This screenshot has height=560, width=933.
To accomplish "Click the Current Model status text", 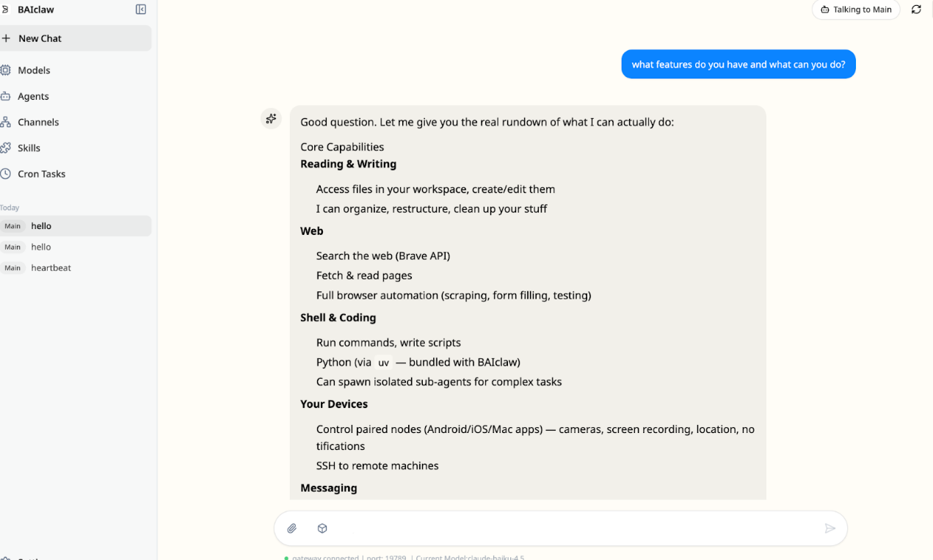I will tap(470, 557).
